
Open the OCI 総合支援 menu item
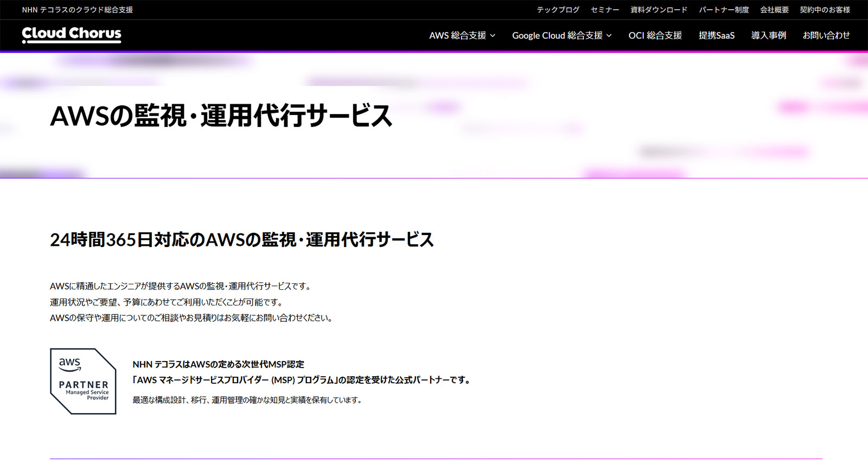tap(655, 35)
